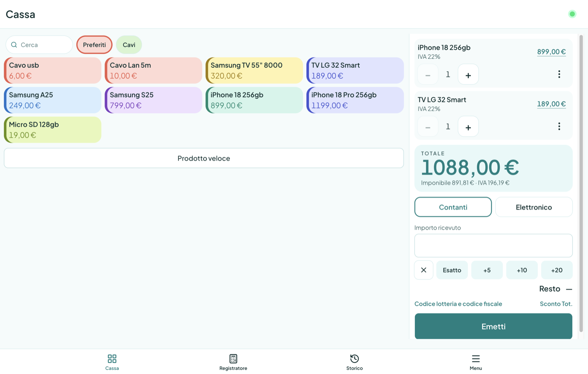
Task: Edit the 189,00 € price of TV LG cart item
Action: coord(551,104)
